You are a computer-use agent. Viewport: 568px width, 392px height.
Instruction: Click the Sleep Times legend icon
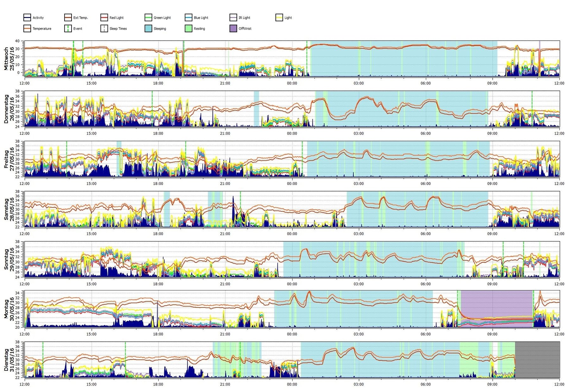coord(104,28)
